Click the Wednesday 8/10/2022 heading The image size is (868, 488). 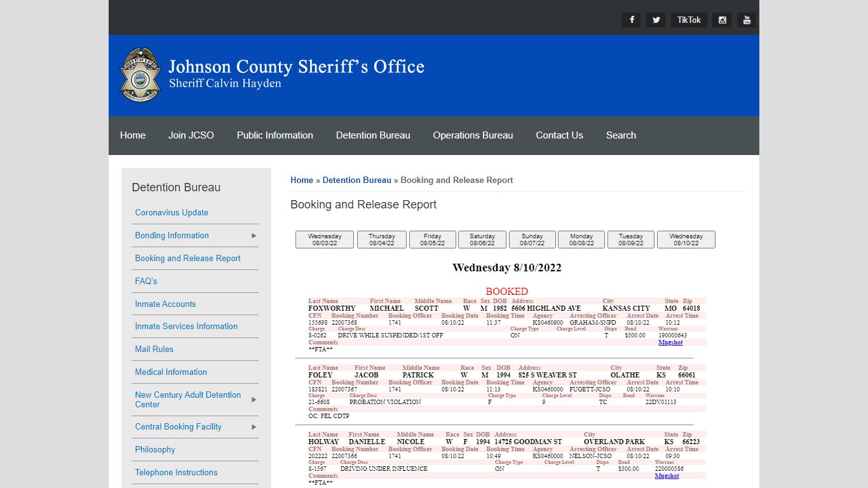pyautogui.click(x=507, y=268)
